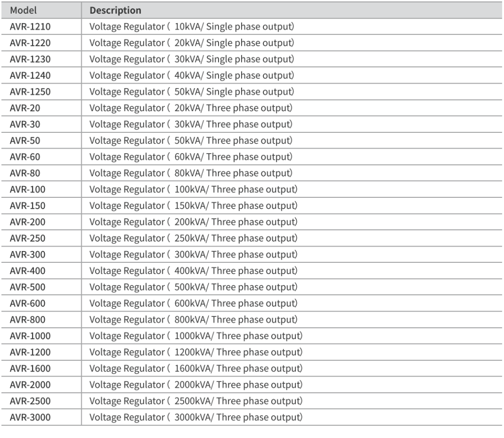The image size is (504, 438).
Task: Select the AVR-20 model row
Action: [25, 108]
